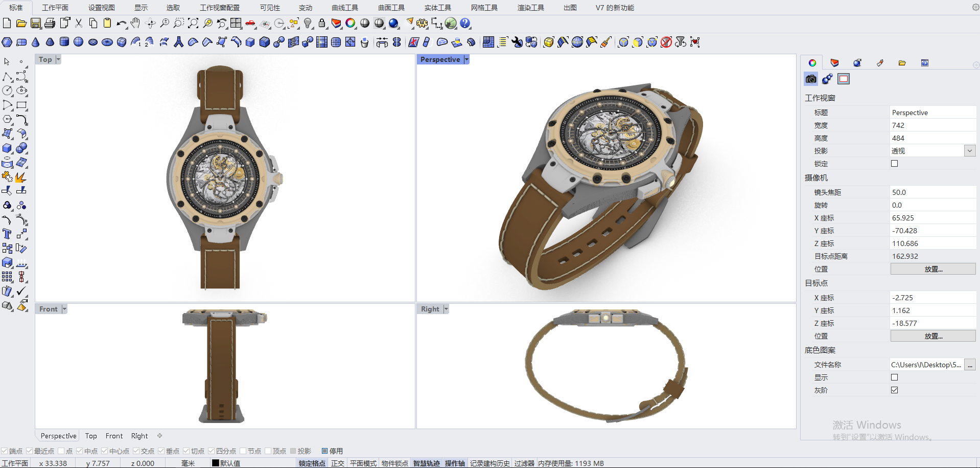Screen dimensions: 980x468
Task: Toggle the 端点 osnap checkbox
Action: point(5,451)
